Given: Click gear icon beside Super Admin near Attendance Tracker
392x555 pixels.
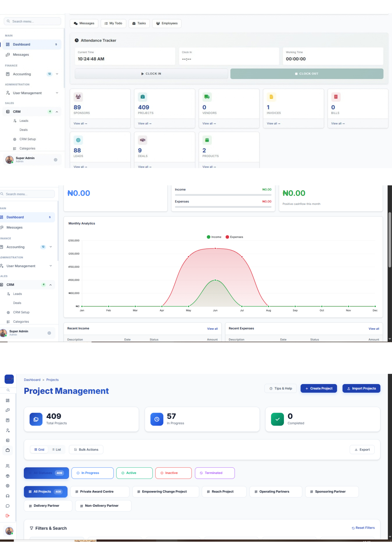Looking at the screenshot, I should 55,160.
